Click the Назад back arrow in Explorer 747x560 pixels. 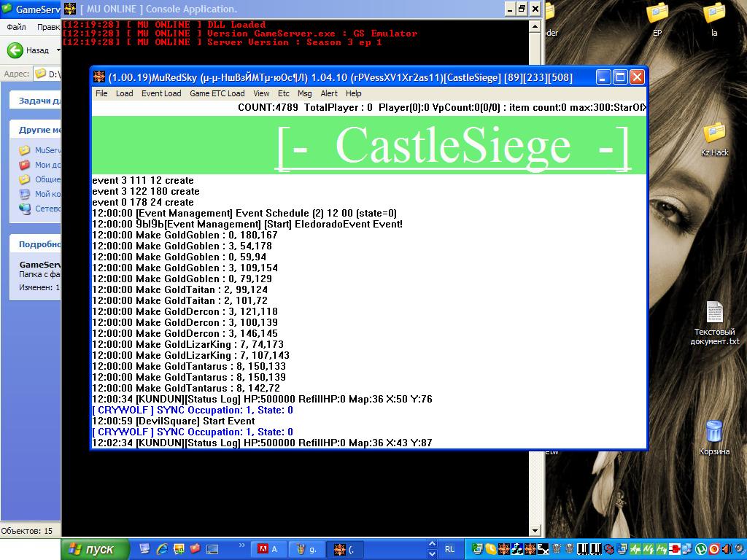[15, 50]
